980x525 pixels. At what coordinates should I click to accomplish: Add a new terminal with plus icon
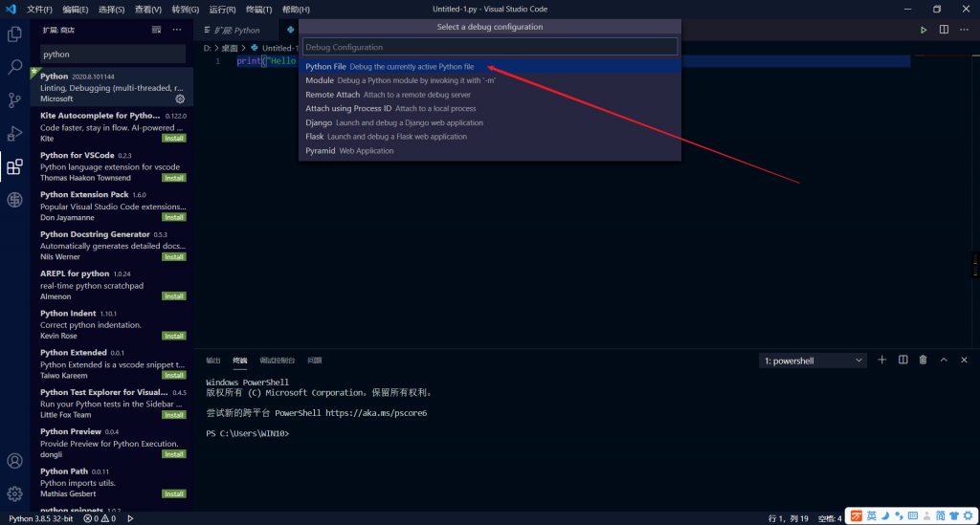pos(881,361)
